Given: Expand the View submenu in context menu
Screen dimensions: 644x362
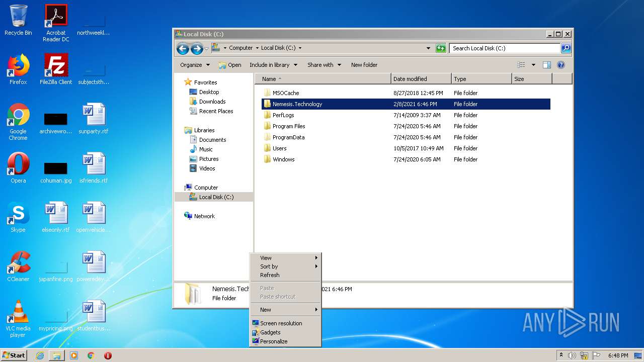Looking at the screenshot, I should point(285,258).
